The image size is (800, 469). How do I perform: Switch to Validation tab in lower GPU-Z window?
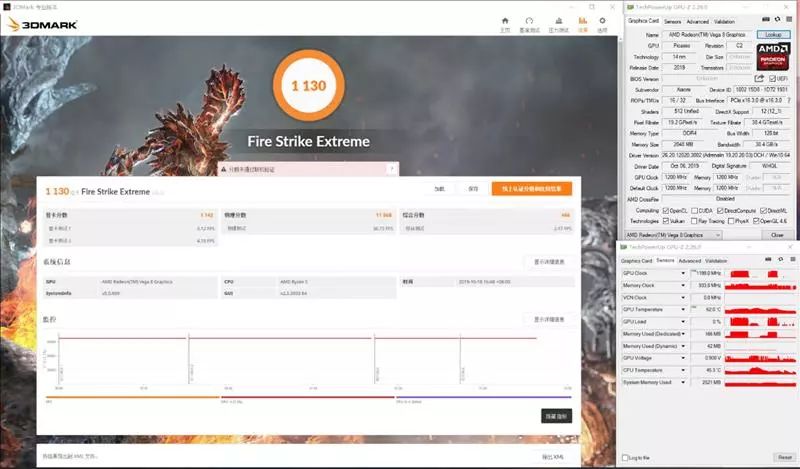(716, 261)
